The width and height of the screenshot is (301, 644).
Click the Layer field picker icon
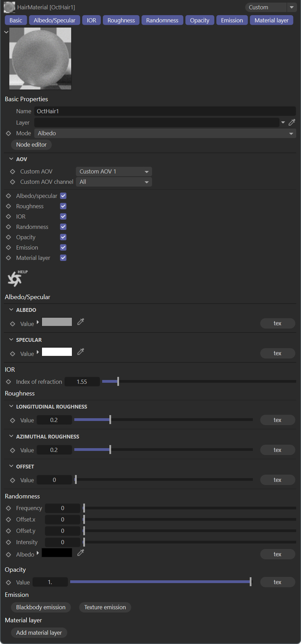pos(292,123)
